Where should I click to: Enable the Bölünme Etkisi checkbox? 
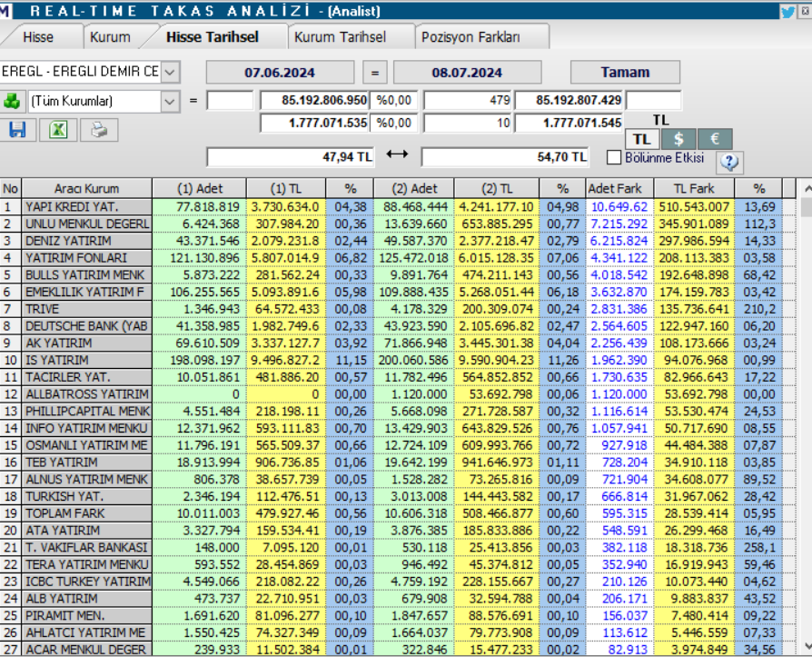[x=614, y=157]
